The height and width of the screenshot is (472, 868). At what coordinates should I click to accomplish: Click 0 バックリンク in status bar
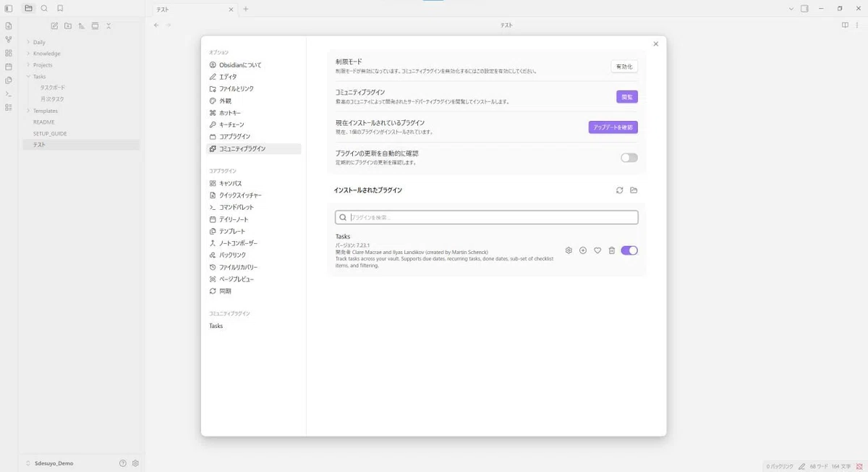(x=780, y=466)
